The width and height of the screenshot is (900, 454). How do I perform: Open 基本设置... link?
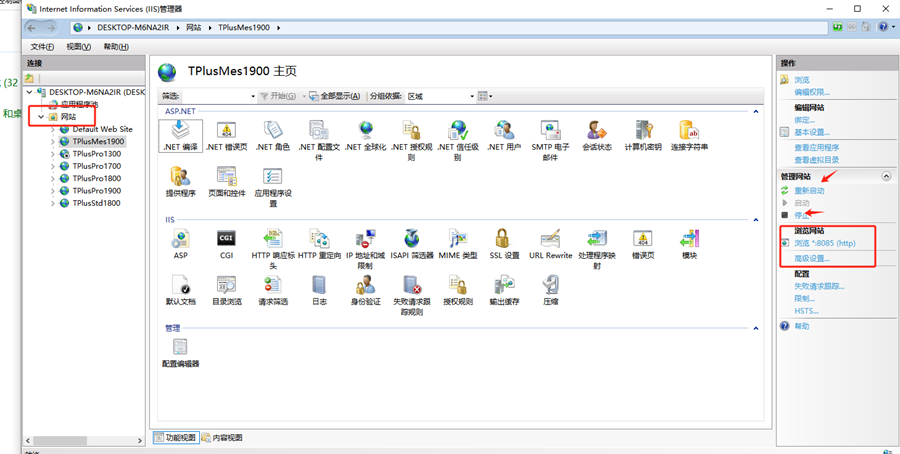(x=812, y=133)
